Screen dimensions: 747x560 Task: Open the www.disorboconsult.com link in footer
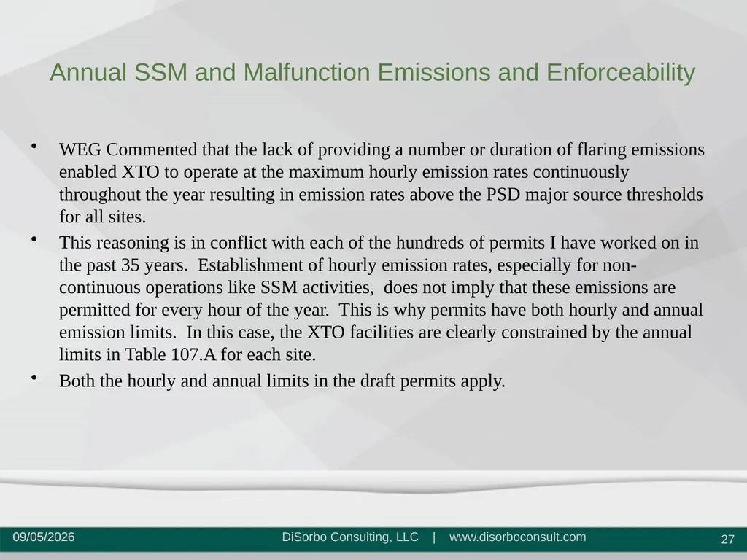517,537
